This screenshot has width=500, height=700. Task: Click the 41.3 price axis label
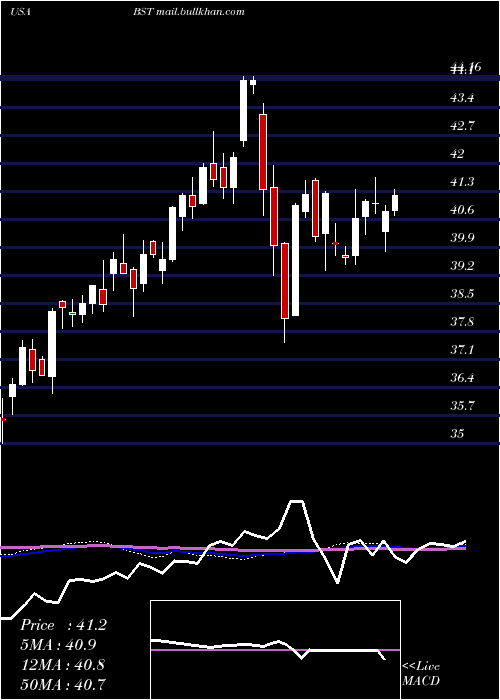coord(462,182)
